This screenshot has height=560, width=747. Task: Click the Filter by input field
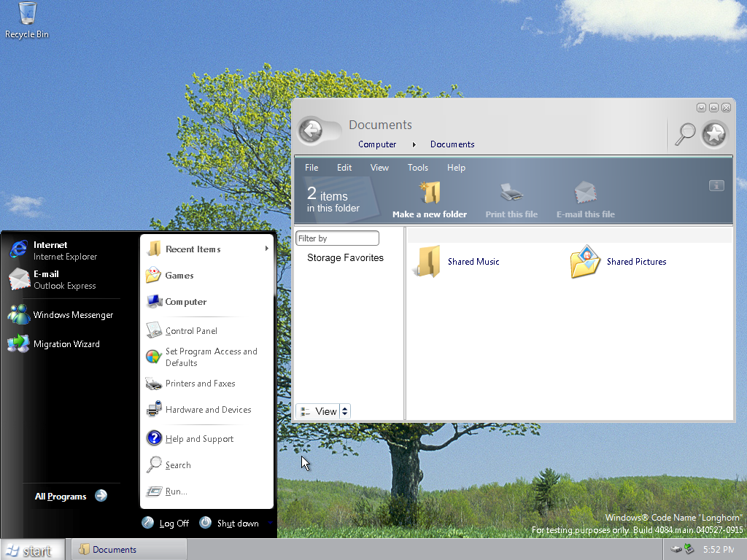point(337,238)
